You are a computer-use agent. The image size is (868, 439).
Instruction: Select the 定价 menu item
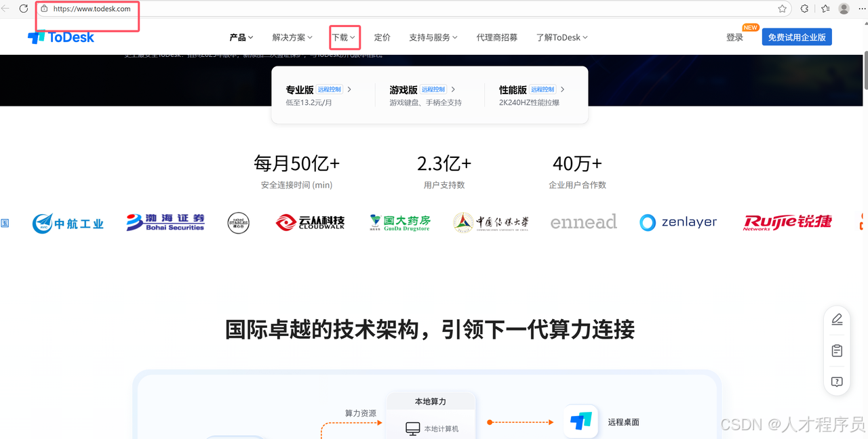(382, 37)
